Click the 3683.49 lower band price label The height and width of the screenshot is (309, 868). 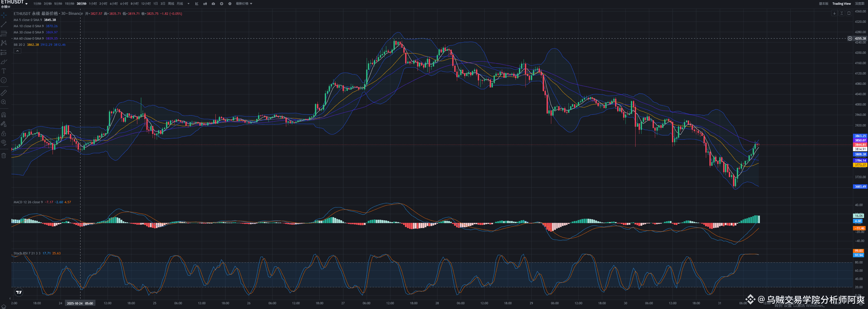[x=860, y=187]
